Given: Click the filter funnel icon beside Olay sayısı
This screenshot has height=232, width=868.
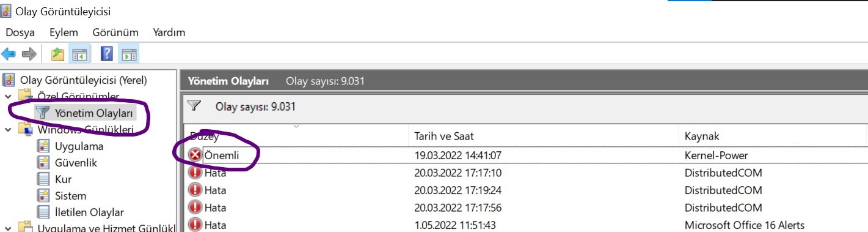Looking at the screenshot, I should point(194,106).
